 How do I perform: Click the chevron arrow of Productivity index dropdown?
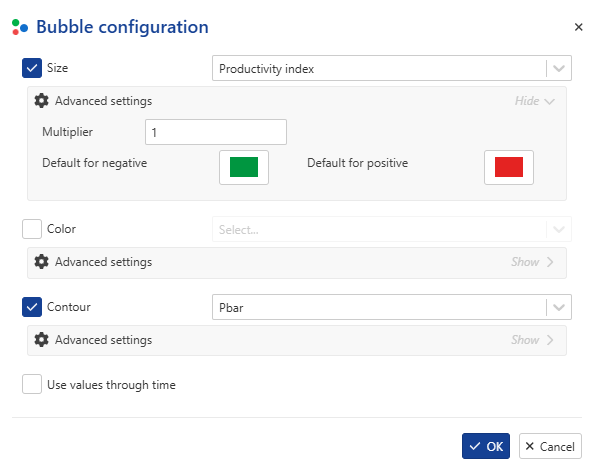tap(559, 69)
